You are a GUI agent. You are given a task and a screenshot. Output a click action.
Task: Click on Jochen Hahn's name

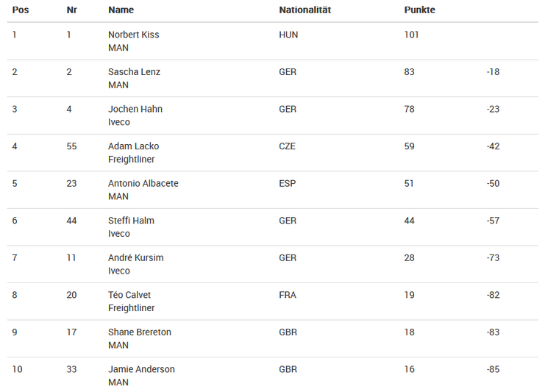point(135,109)
